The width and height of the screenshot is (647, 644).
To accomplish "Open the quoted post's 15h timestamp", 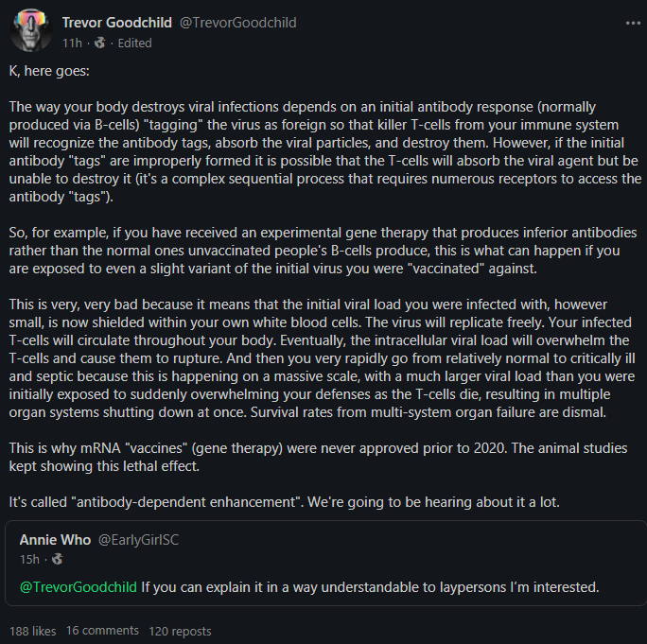I will point(29,559).
